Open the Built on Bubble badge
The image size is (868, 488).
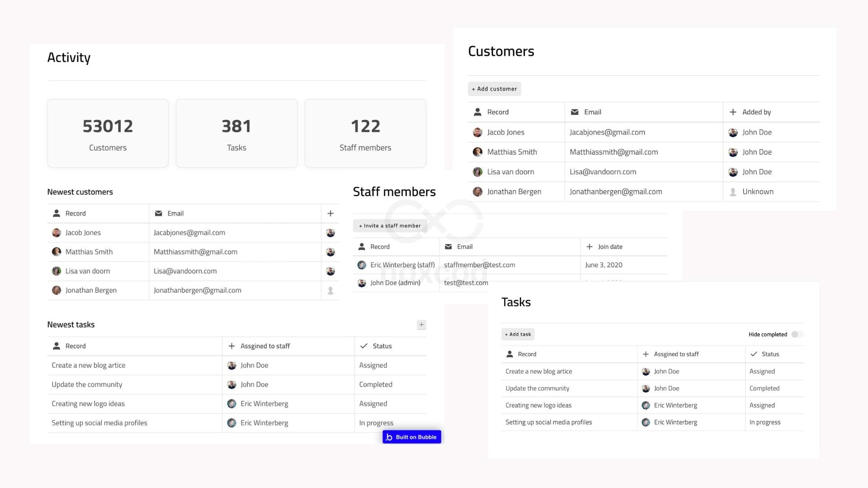click(411, 436)
